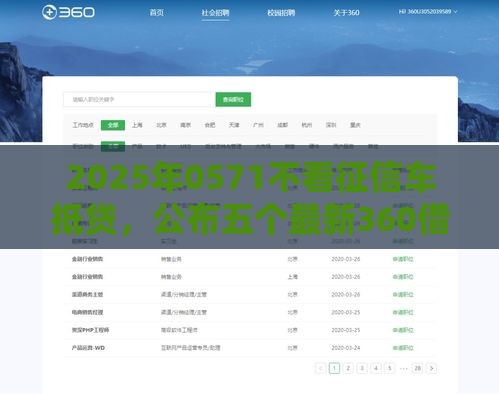Filter work location by 南京
Viewport: 499px width, 394px height.
[x=186, y=125]
